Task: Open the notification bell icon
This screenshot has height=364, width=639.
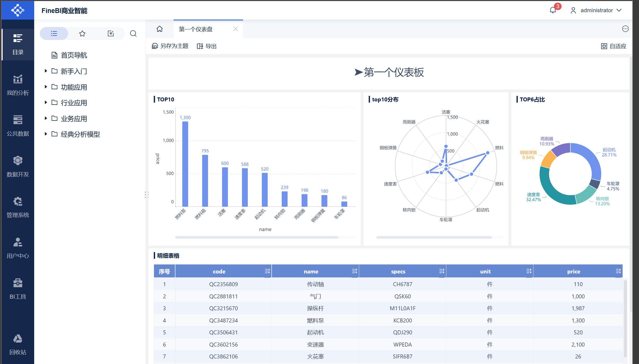Action: point(553,10)
